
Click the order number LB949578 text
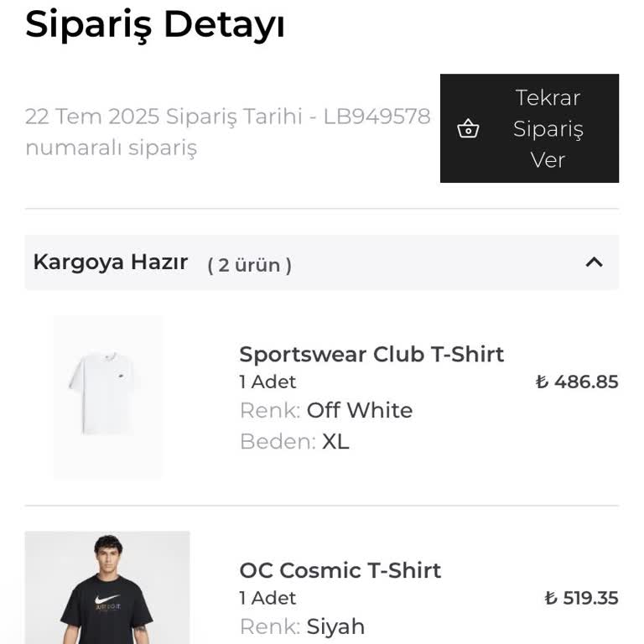pyautogui.click(x=377, y=117)
